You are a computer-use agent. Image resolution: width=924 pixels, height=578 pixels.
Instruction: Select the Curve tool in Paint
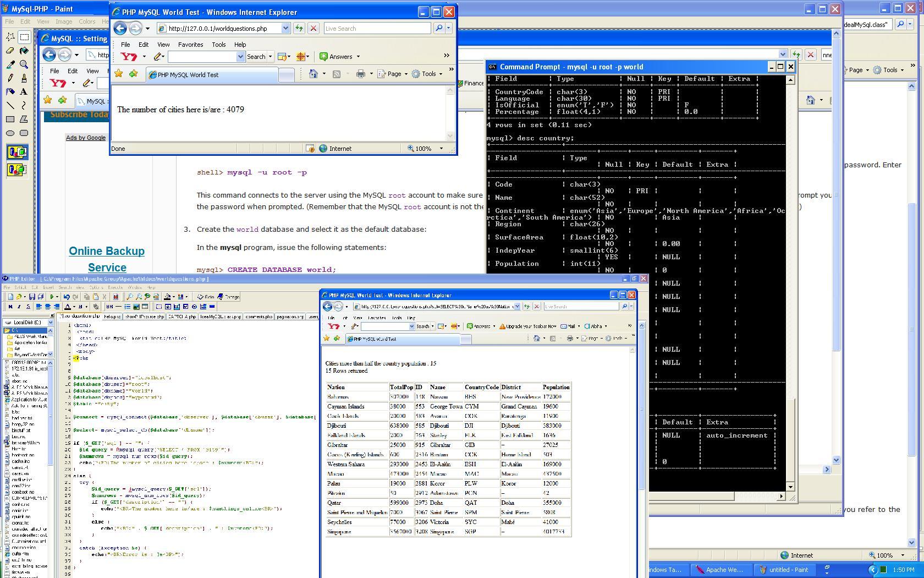24,105
